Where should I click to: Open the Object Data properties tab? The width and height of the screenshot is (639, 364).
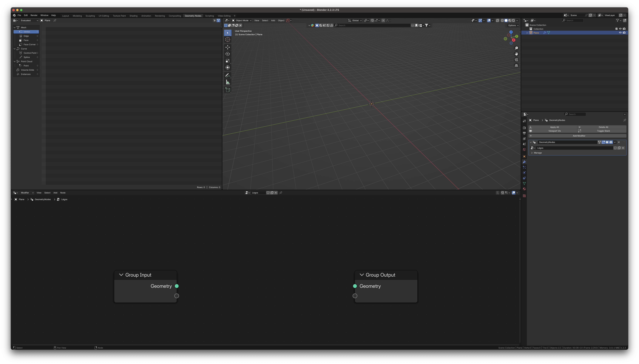(x=524, y=184)
